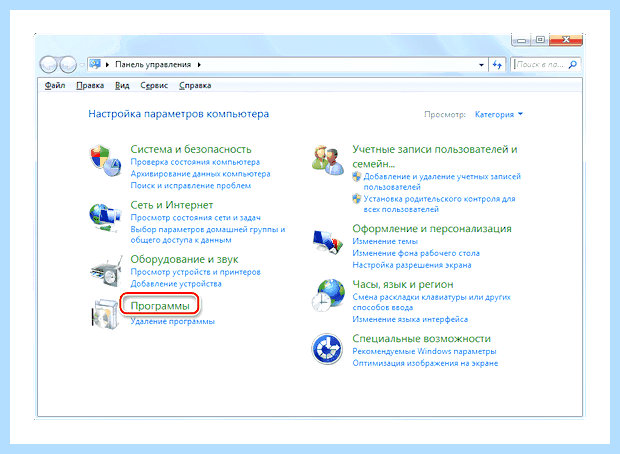The image size is (620, 454).
Task: Maximize the Control Panel window
Action: (x=540, y=40)
